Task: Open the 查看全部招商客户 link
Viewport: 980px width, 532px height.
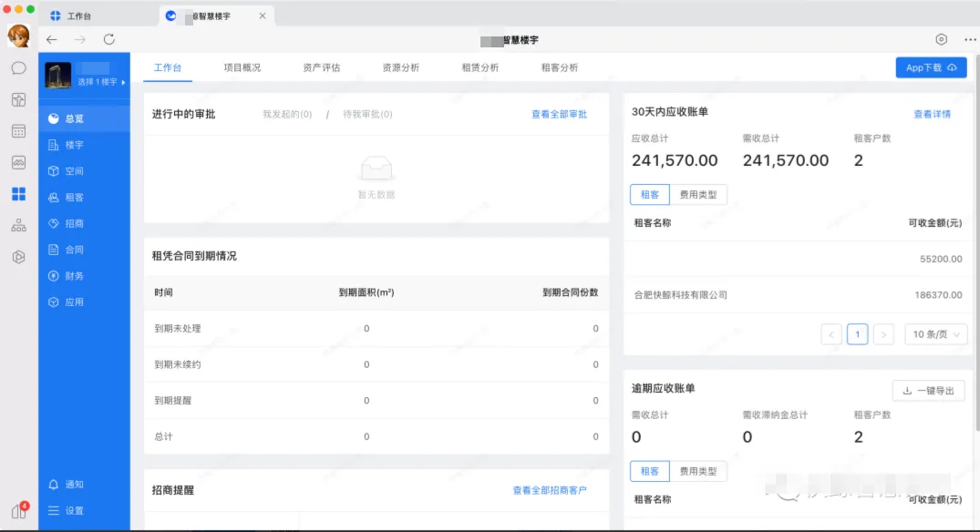Action: [x=550, y=490]
